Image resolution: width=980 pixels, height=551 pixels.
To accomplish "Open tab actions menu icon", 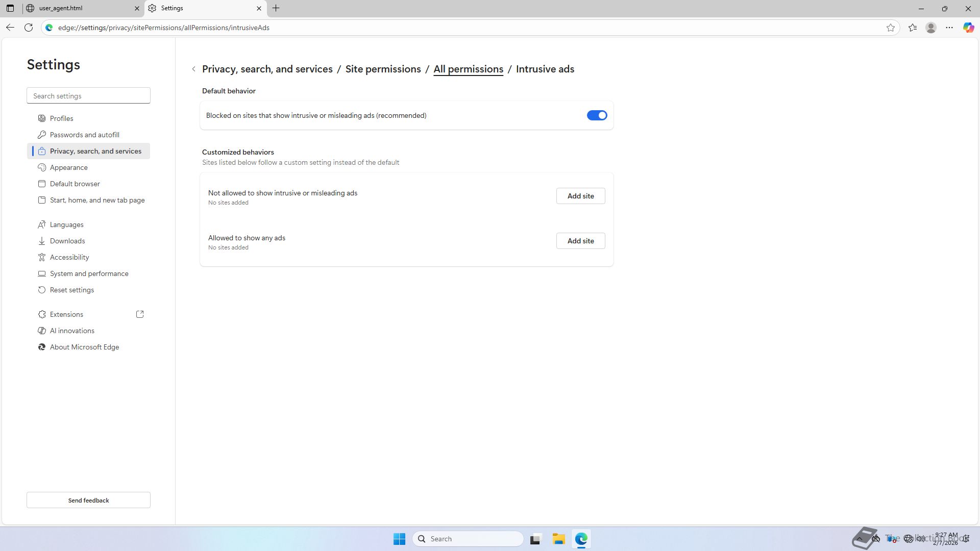I will coord(10,8).
